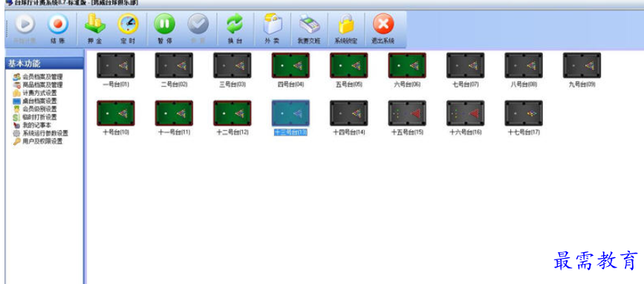
Task: Open the 外卖 shopping bag icon
Action: pos(272,24)
